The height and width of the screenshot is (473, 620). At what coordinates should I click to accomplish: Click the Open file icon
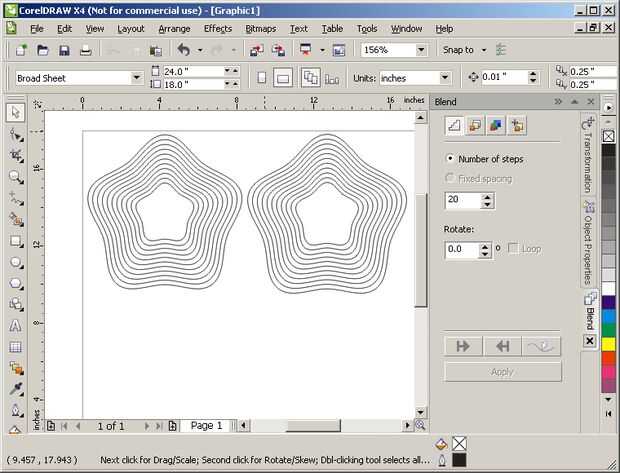(x=43, y=50)
